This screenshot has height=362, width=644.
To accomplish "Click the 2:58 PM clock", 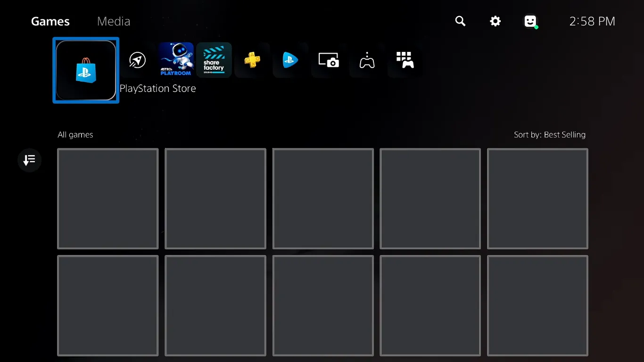I will pyautogui.click(x=592, y=21).
